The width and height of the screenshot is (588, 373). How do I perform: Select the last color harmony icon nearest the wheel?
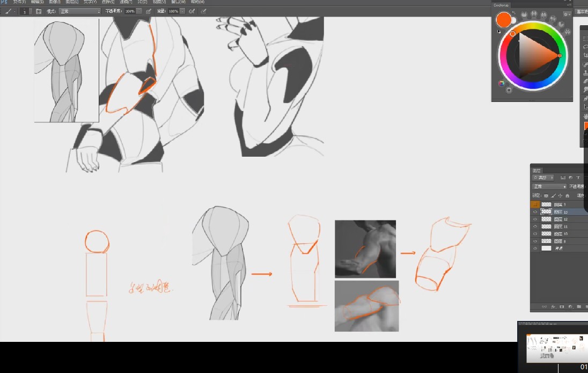[x=568, y=32]
